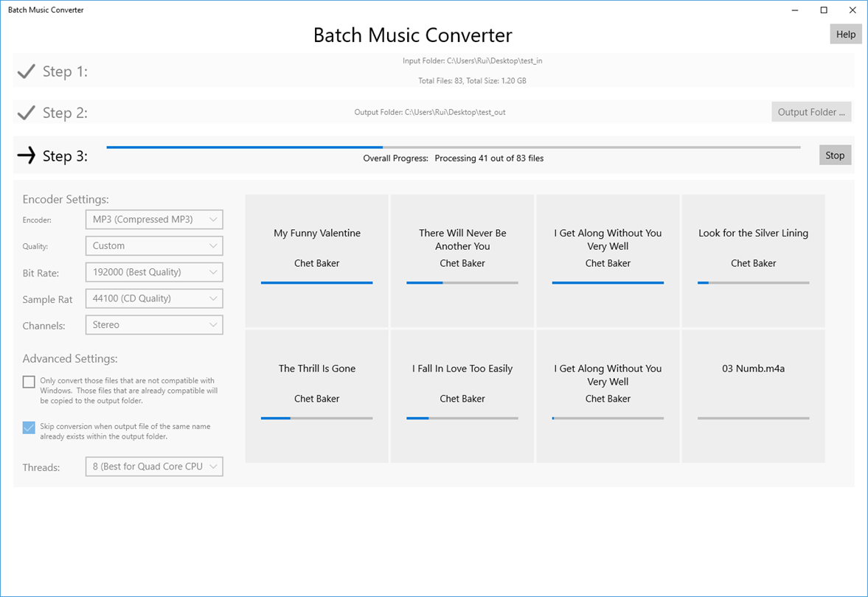Close the Batch Music Converter window
This screenshot has height=597, width=868.
(x=853, y=10)
